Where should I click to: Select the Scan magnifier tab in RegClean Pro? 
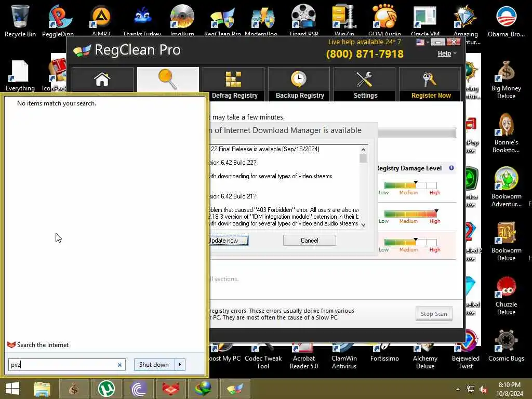[x=168, y=79]
